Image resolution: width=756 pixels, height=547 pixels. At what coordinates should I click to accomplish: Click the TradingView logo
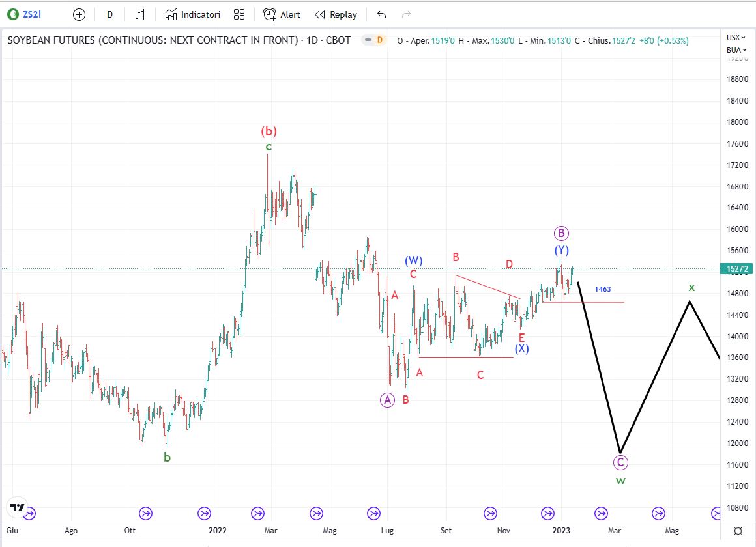click(x=18, y=507)
